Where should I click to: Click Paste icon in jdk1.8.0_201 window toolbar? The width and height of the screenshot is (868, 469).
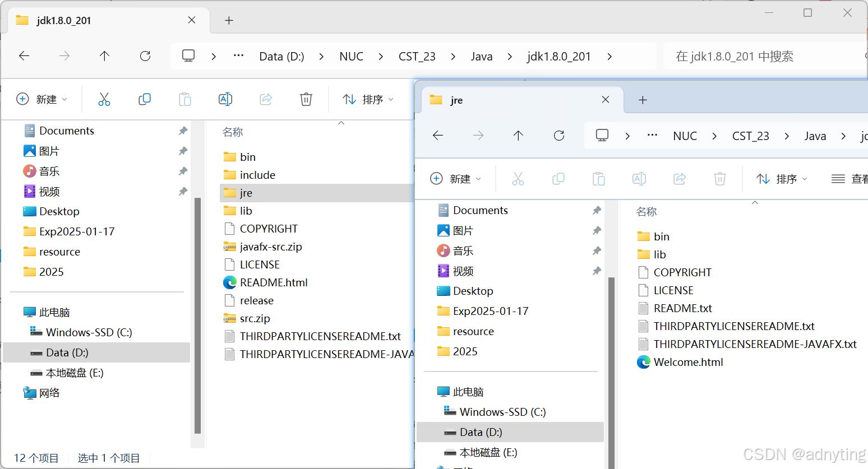(x=185, y=99)
